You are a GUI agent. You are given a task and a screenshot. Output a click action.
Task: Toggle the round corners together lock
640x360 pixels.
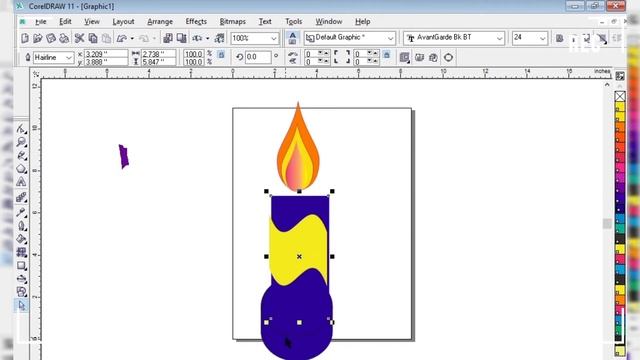click(x=387, y=55)
